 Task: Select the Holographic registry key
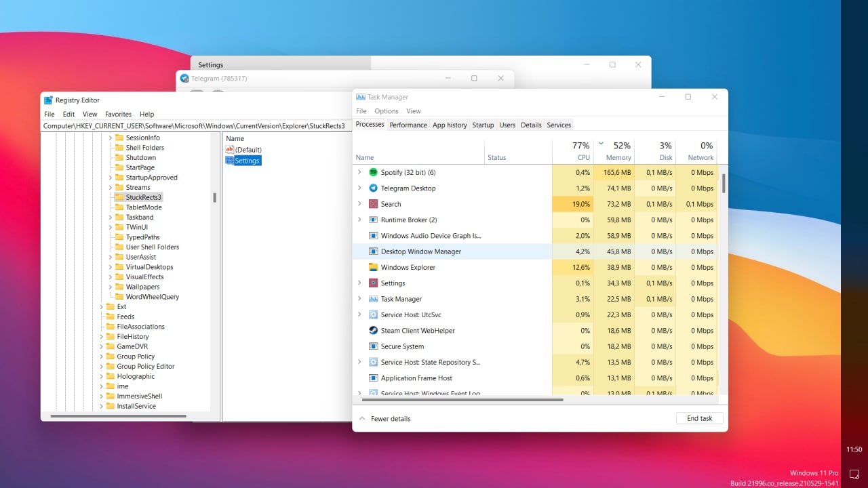(136, 376)
